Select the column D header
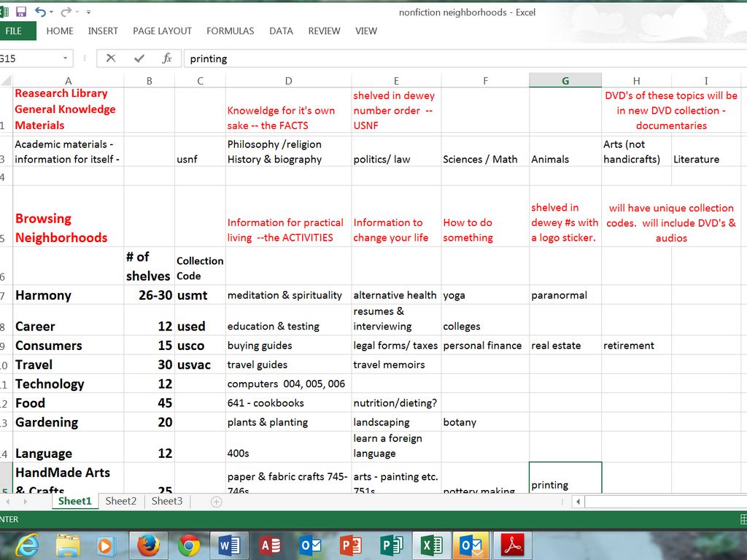 pyautogui.click(x=288, y=80)
